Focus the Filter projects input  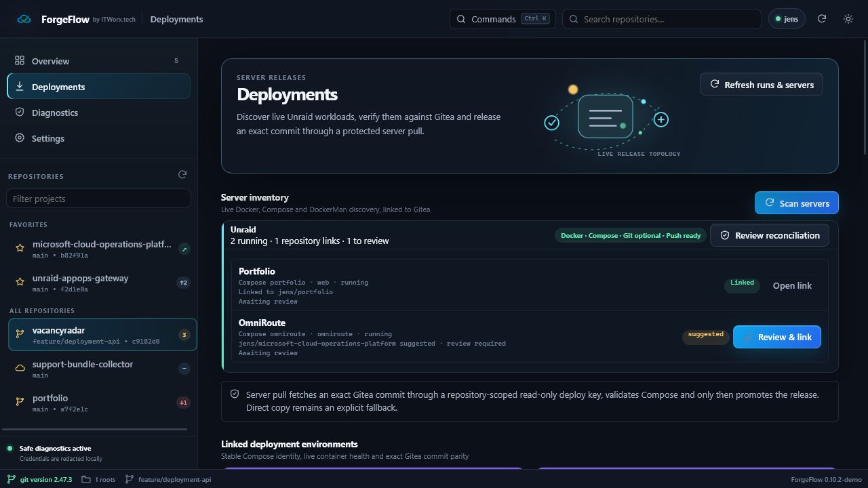tap(98, 199)
